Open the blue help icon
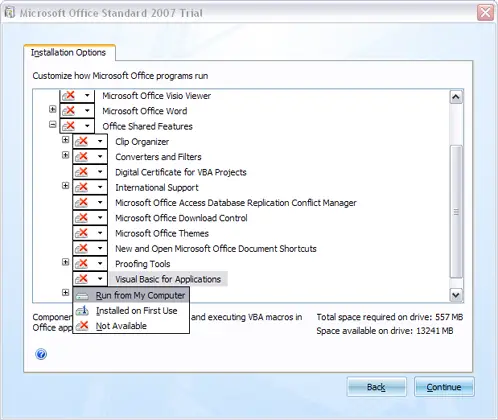Viewport: 498px width, 420px height. click(x=41, y=354)
